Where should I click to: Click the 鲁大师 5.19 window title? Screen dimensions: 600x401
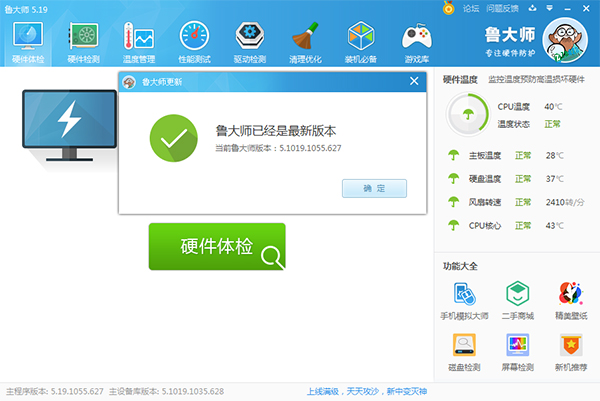[x=26, y=10]
